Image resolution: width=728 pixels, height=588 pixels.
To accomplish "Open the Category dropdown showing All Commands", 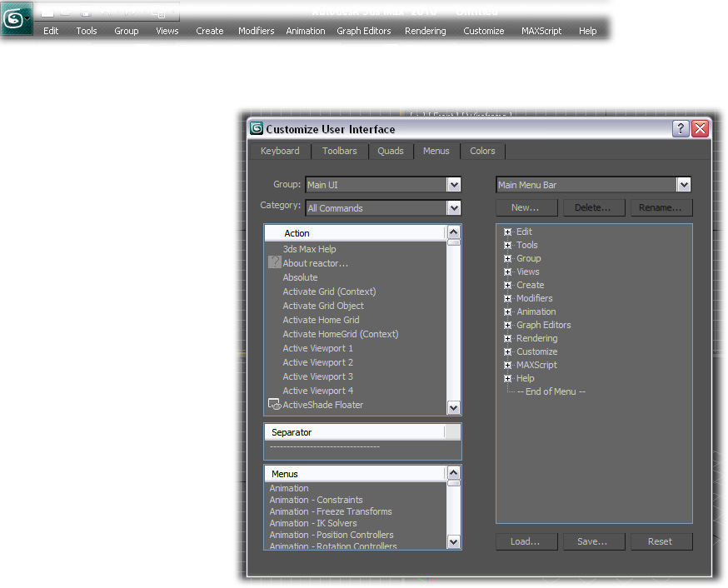I will coord(383,208).
